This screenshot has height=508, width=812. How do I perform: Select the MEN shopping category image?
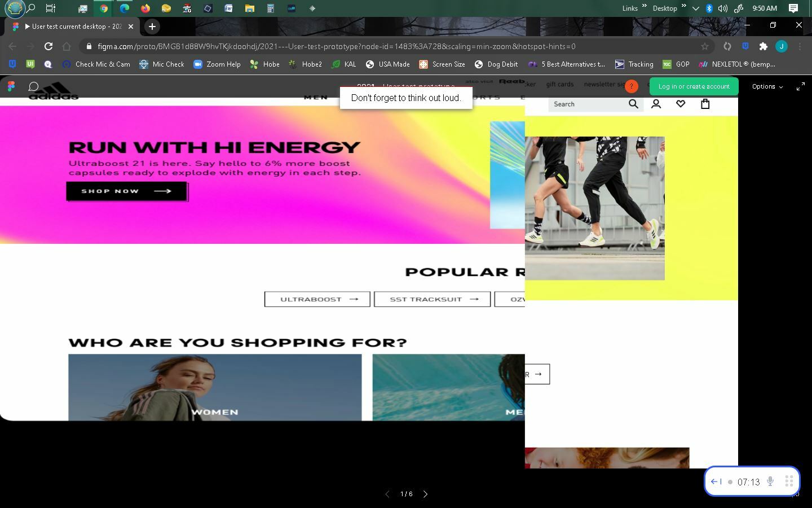[448, 387]
